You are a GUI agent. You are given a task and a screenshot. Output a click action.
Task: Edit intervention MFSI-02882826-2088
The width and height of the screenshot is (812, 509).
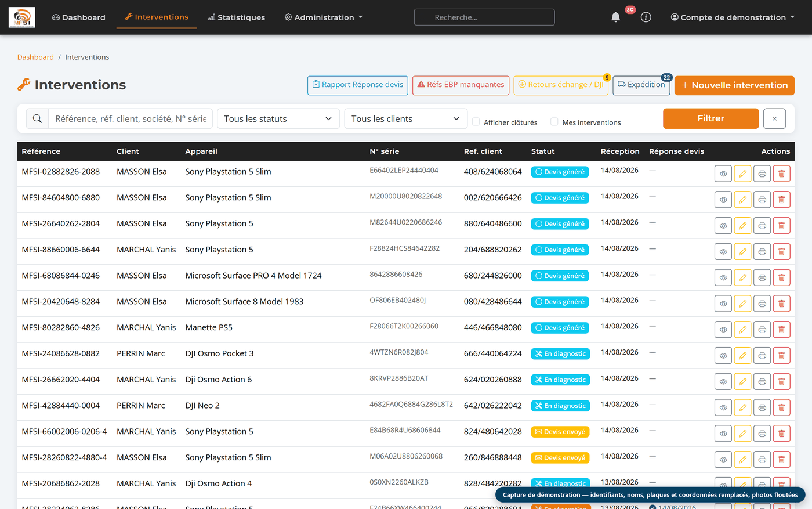[x=742, y=174]
